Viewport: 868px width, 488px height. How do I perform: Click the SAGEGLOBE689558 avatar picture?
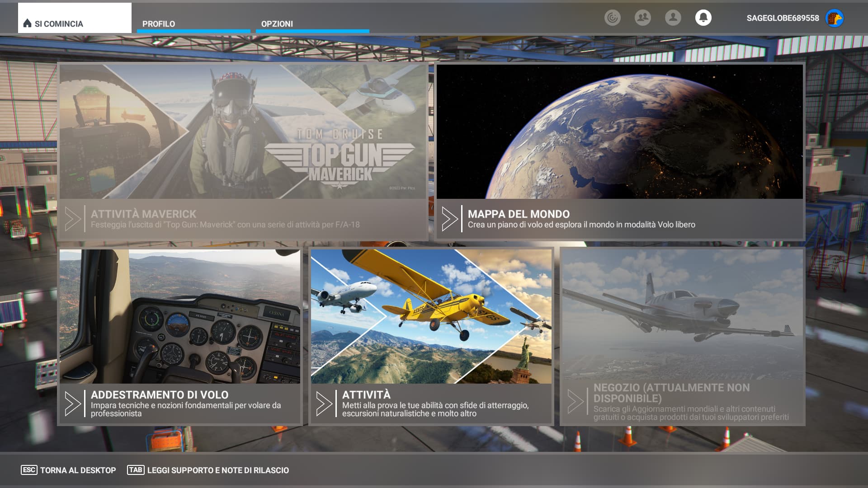(835, 18)
